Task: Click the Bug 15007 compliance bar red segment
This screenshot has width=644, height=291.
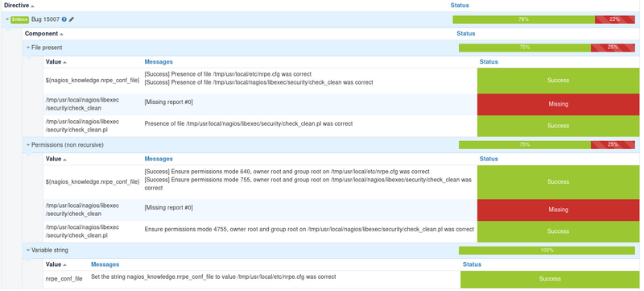Action: pos(615,19)
